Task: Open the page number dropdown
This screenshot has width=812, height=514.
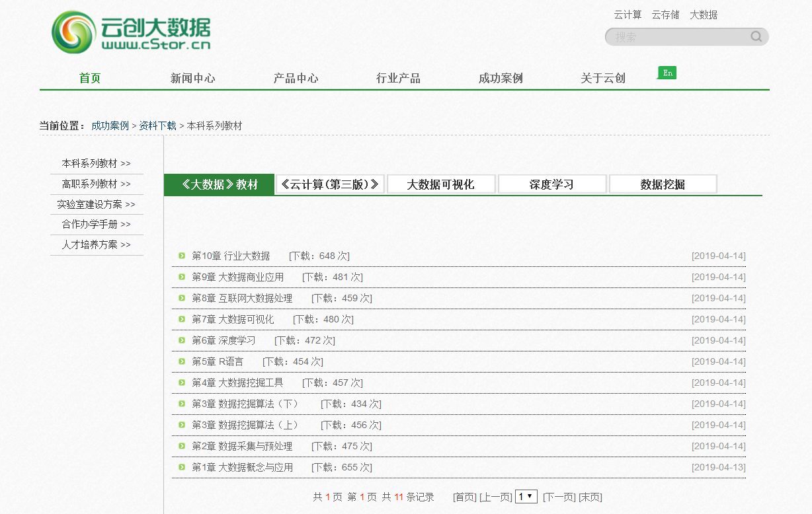Action: click(x=526, y=497)
